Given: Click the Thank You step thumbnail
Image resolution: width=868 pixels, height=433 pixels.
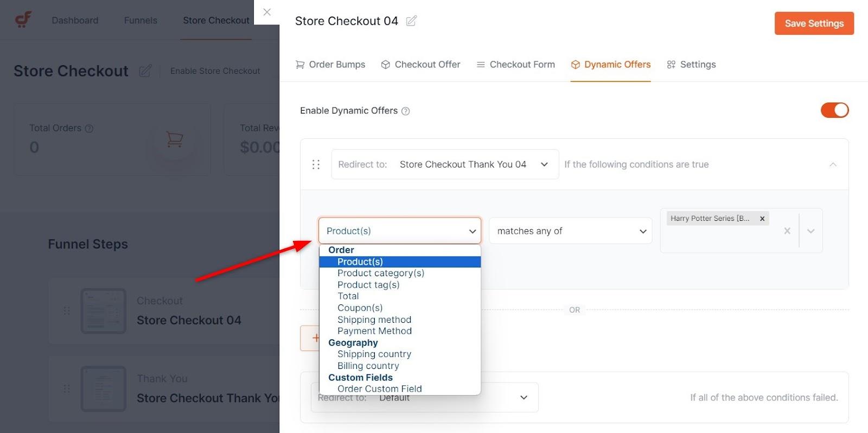Looking at the screenshot, I should pyautogui.click(x=103, y=389).
